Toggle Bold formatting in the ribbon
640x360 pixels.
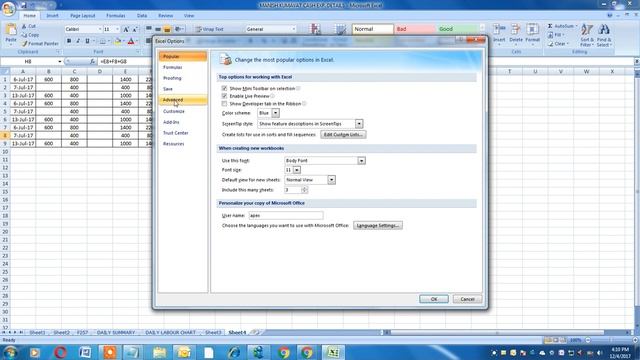pyautogui.click(x=69, y=41)
